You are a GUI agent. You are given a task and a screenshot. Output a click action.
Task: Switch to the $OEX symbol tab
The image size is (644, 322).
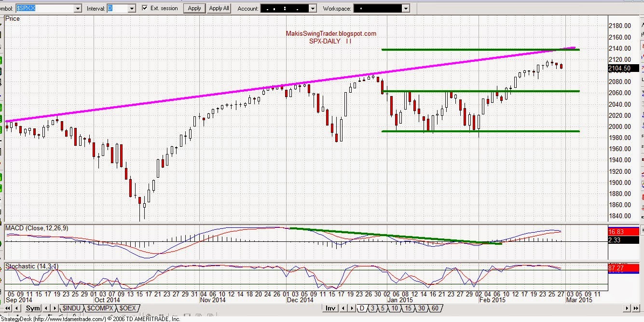point(128,308)
